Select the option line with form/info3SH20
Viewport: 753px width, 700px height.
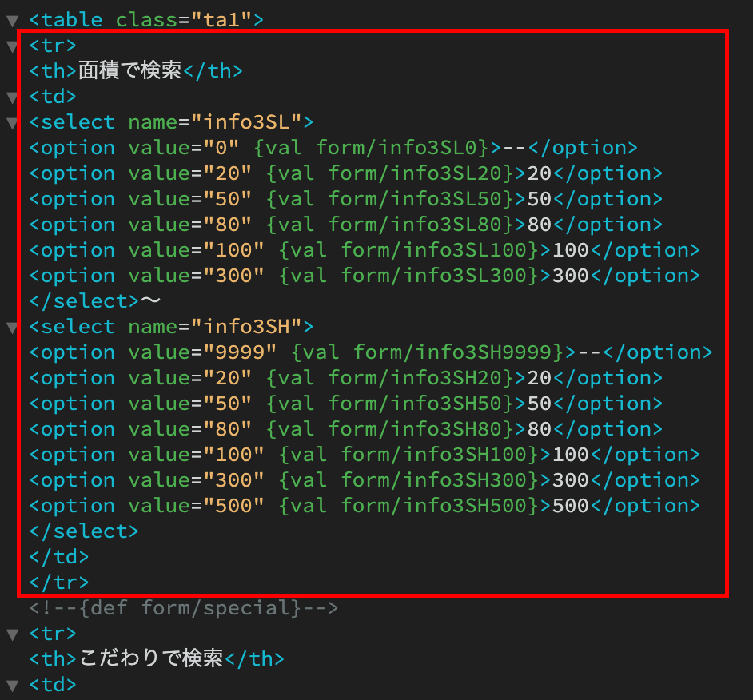coord(346,377)
